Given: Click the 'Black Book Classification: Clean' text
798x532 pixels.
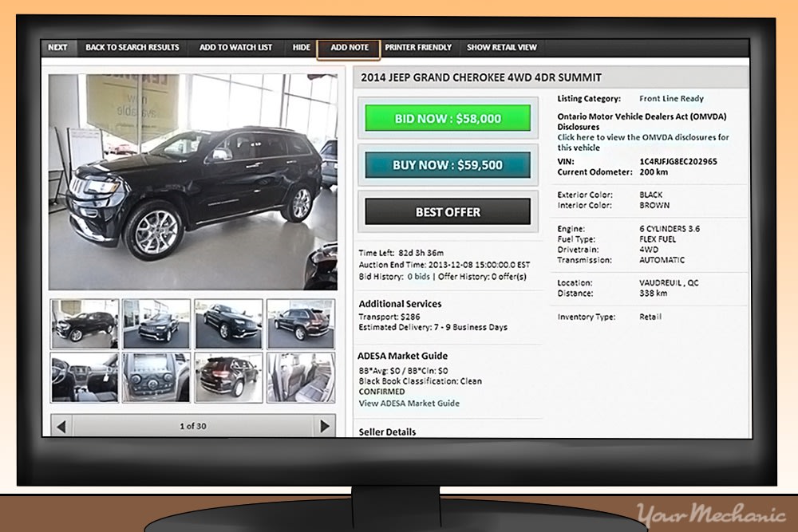Looking at the screenshot, I should pyautogui.click(x=421, y=381).
